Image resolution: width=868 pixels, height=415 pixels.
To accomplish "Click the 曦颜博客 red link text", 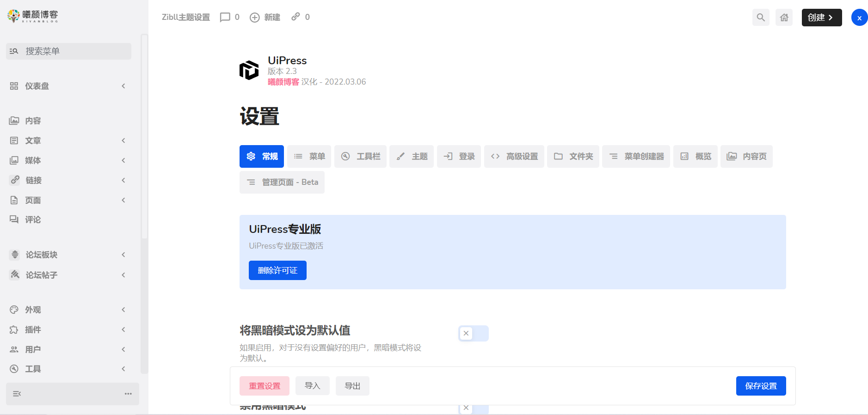I will click(283, 82).
